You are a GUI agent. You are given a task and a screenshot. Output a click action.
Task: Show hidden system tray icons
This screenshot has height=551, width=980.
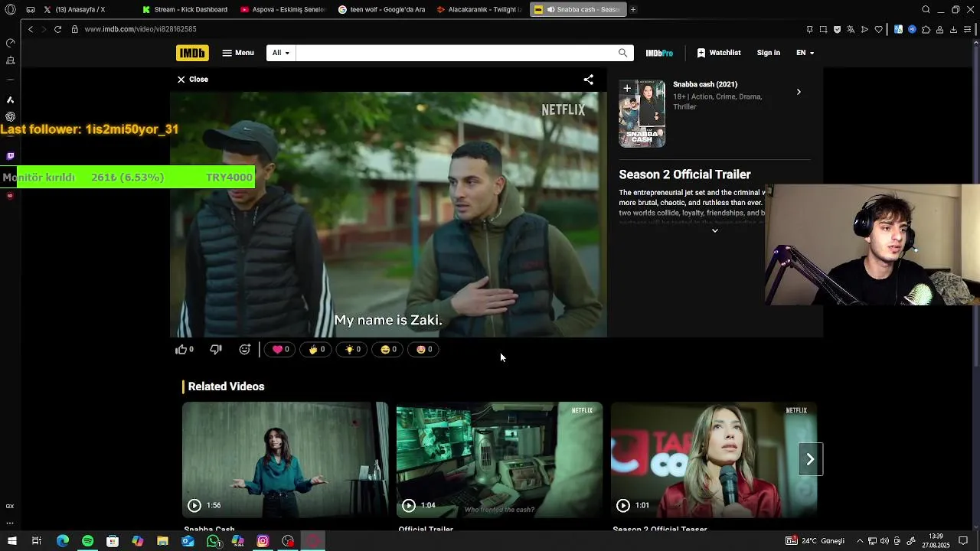pos(859,541)
